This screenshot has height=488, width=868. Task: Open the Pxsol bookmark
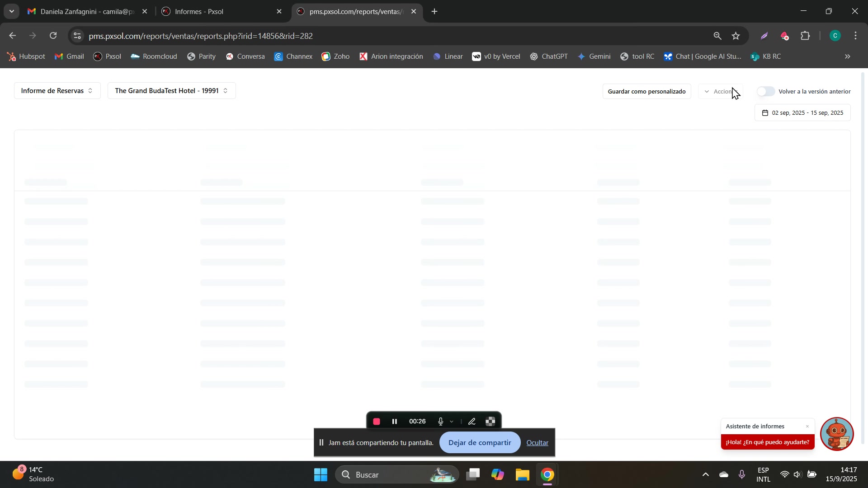click(x=107, y=56)
